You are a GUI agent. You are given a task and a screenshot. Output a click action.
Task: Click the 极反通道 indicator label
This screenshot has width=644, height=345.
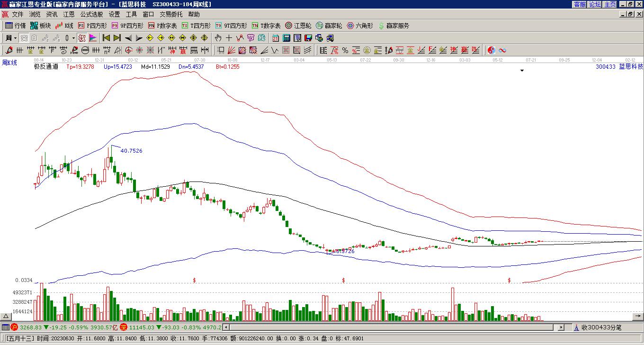(46, 67)
